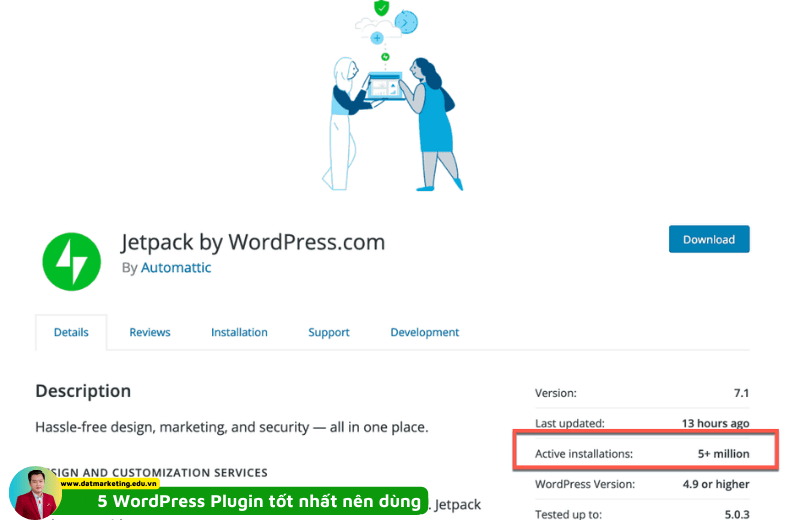View the Development tab
800x520 pixels.
point(424,332)
